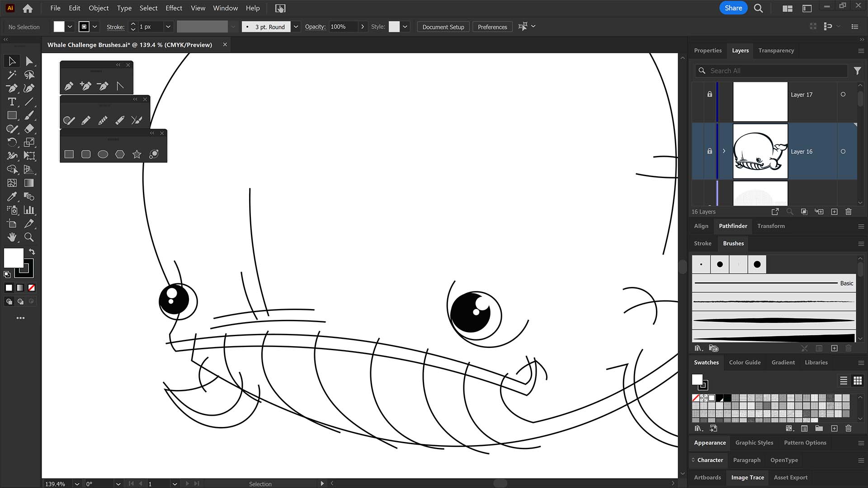Select the Hand tool
This screenshot has width=868, height=488.
pos(12,237)
